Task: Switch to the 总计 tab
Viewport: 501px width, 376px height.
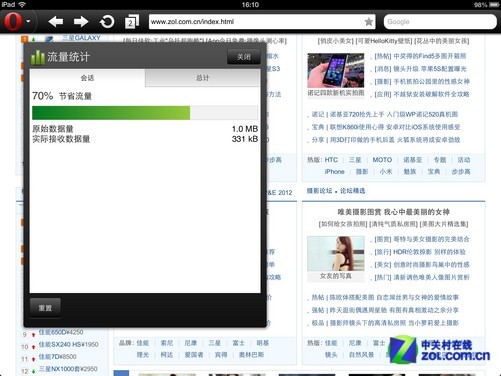Action: [203, 78]
